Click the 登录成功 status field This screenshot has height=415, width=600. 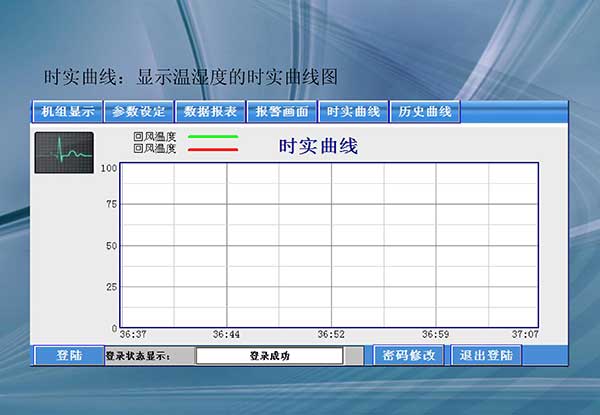pos(269,356)
